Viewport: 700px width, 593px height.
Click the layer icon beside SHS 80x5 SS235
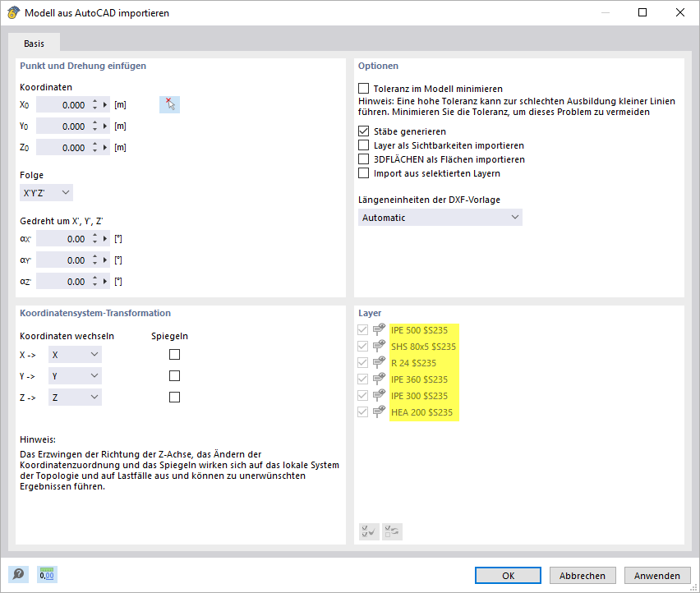point(379,347)
